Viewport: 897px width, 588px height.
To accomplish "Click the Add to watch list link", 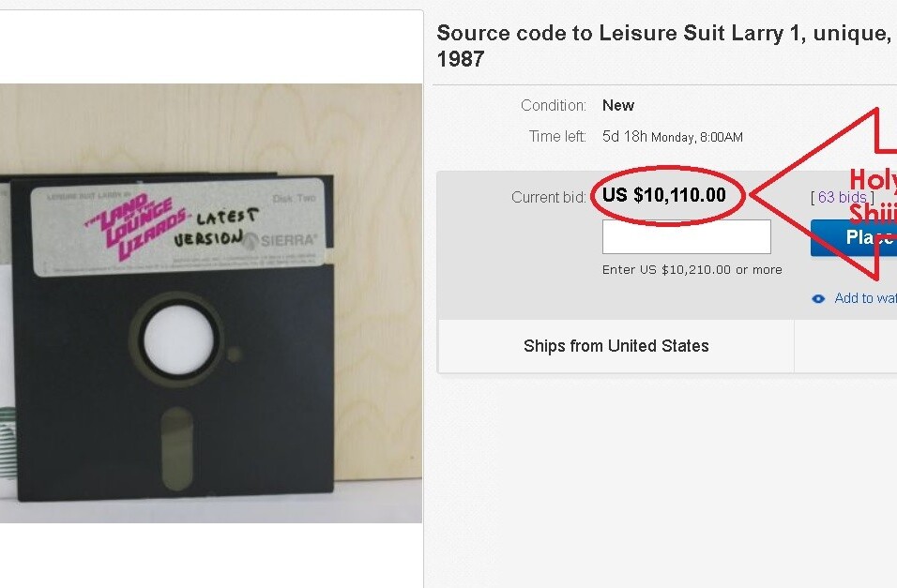I will (865, 298).
